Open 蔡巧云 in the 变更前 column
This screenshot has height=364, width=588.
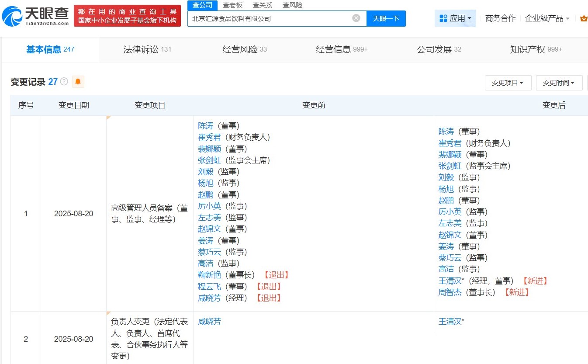coord(209,252)
